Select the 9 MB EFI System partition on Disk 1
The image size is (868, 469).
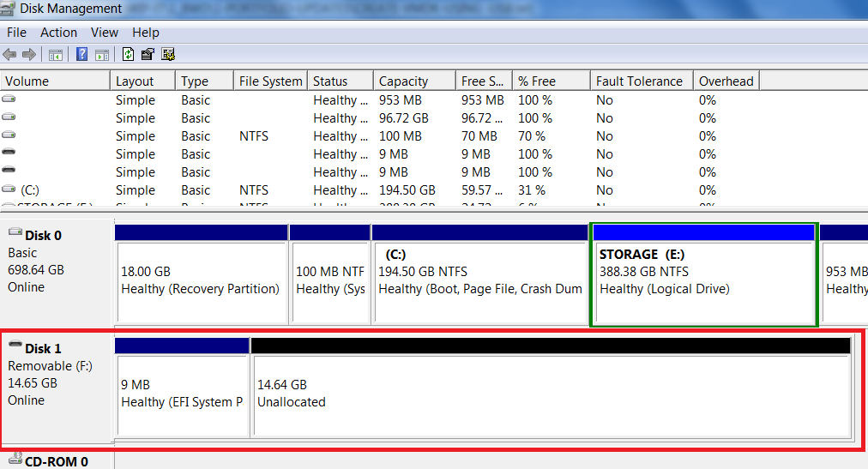click(x=182, y=394)
